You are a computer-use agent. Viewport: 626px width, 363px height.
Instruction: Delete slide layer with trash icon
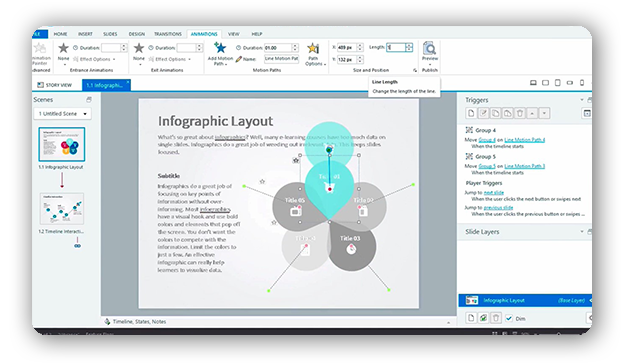(x=496, y=318)
